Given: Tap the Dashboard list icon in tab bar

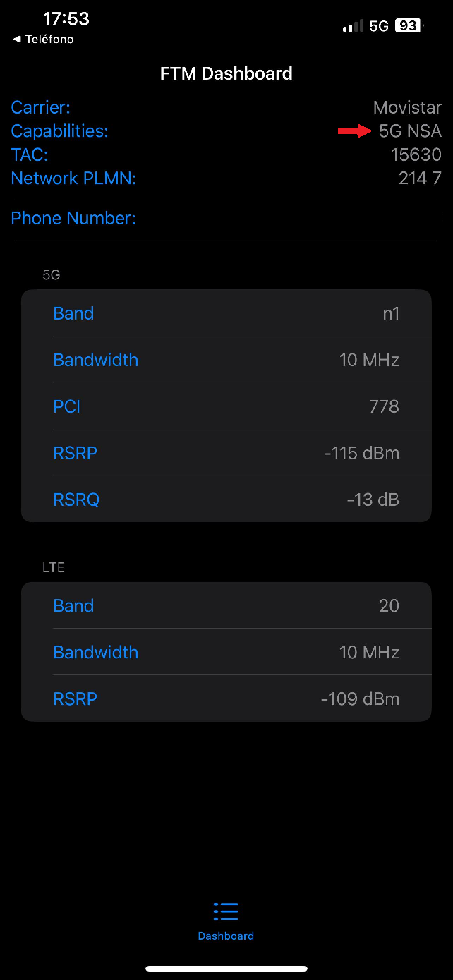Looking at the screenshot, I should [x=226, y=911].
